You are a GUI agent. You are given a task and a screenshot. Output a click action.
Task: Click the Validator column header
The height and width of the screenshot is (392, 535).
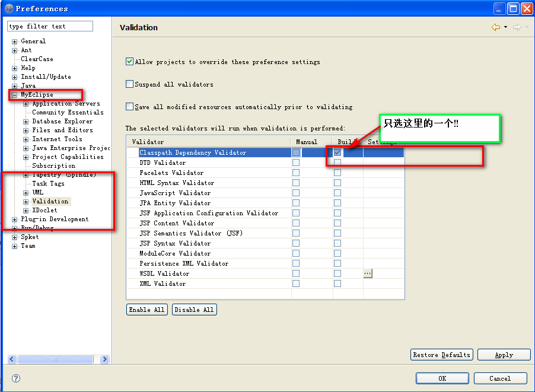click(x=209, y=142)
